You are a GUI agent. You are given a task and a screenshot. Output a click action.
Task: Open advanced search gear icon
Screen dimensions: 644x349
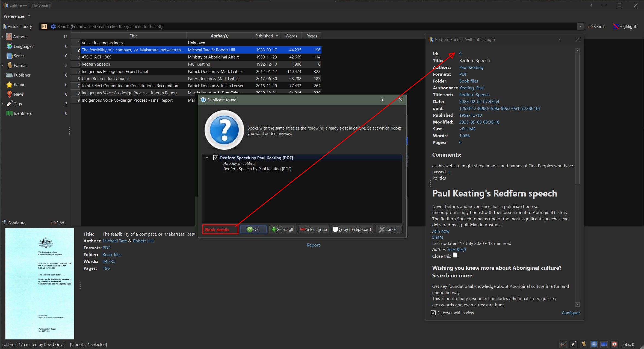[53, 27]
